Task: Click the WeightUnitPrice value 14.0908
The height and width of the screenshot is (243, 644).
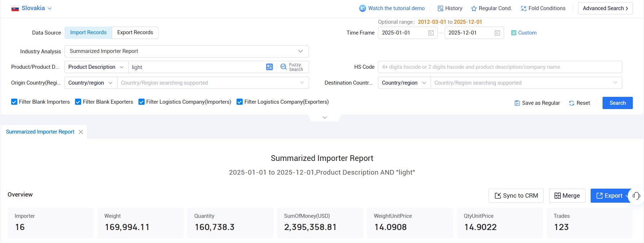Action: point(391,227)
